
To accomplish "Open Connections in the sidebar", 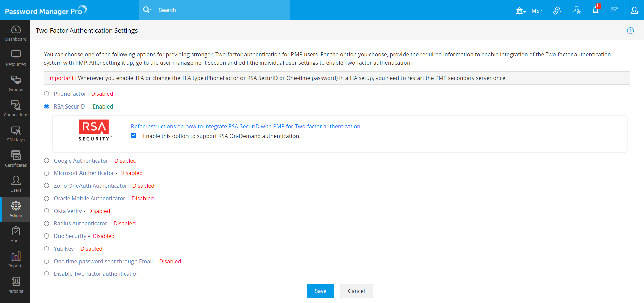I will click(x=16, y=109).
